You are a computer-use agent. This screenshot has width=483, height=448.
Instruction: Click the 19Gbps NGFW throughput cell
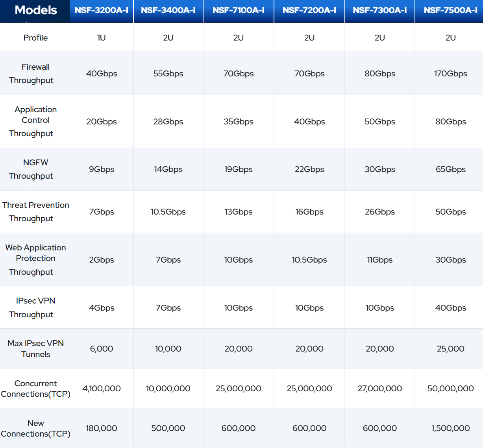tap(239, 169)
